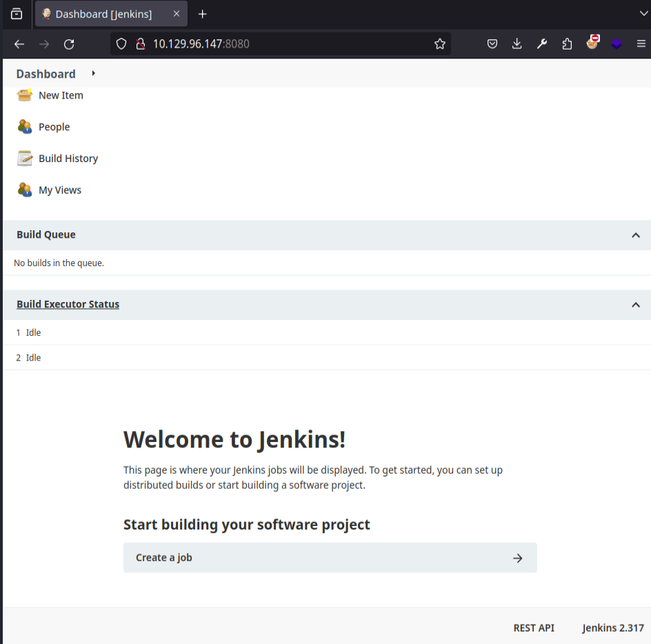This screenshot has height=644, width=651.
Task: Save page to Pocket icon
Action: pos(492,44)
